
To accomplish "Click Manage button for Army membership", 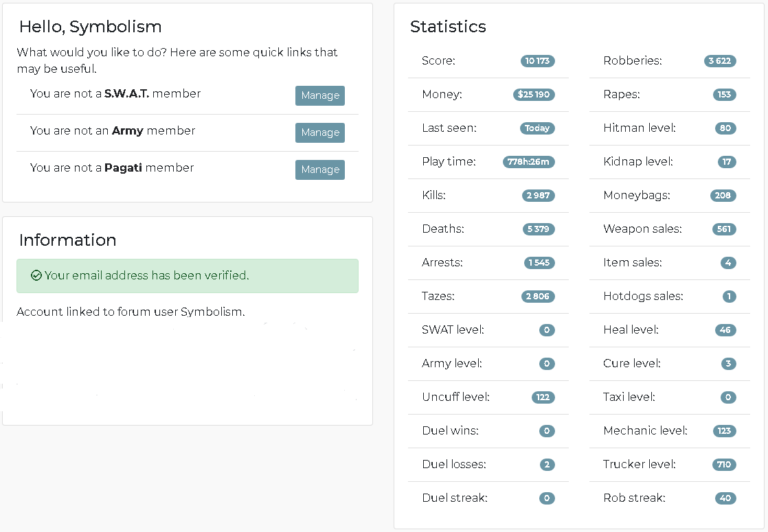I will [x=320, y=132].
